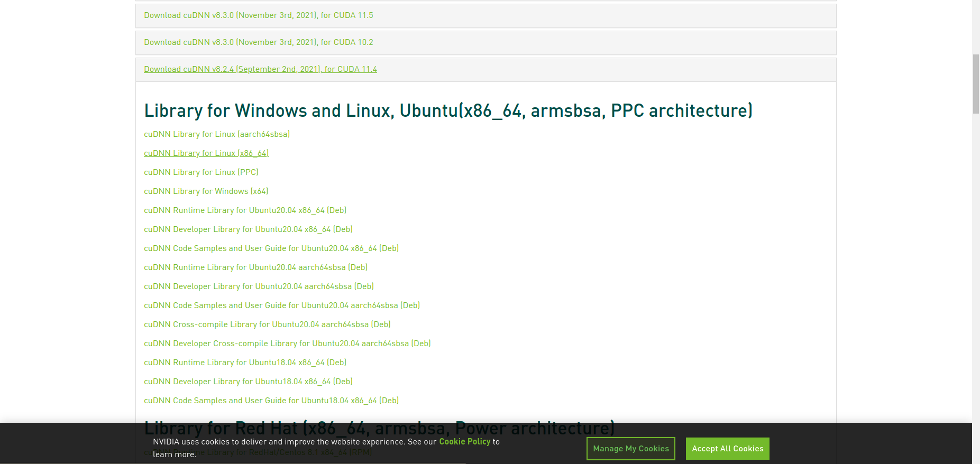Expand cuDNN v8.3.0 for CUDA 11.5 section
This screenshot has width=980, height=464.
click(259, 15)
